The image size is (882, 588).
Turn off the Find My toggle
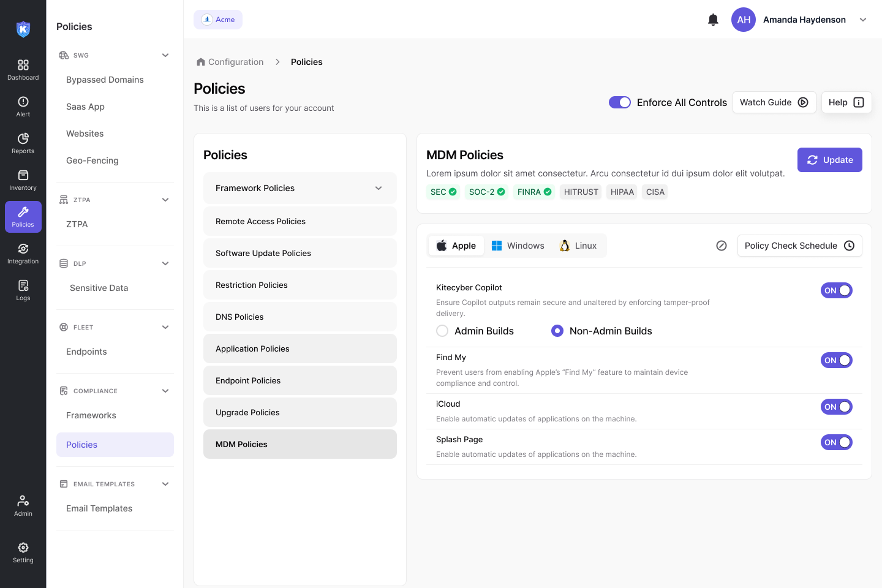(x=836, y=360)
